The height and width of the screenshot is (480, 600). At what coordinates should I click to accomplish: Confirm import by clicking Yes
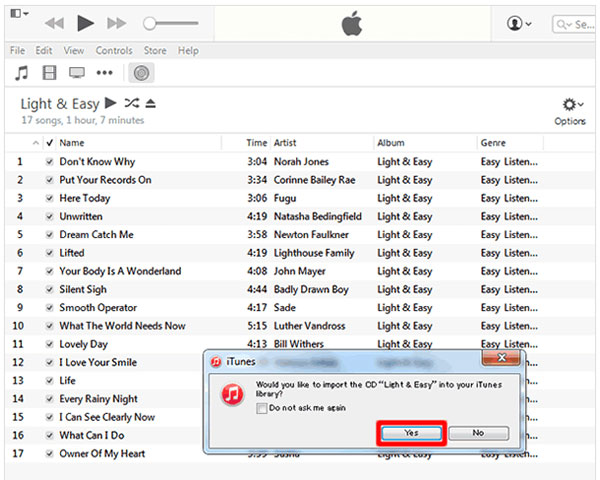(411, 433)
